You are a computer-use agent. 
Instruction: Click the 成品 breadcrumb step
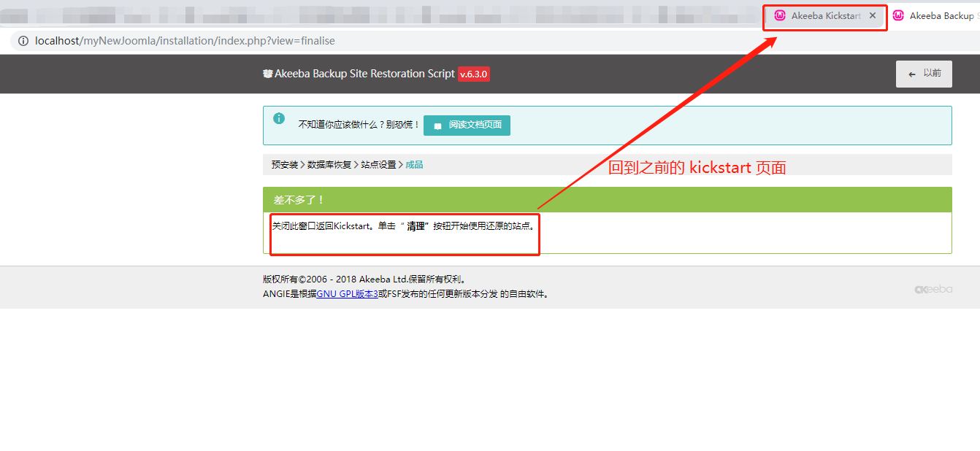414,165
